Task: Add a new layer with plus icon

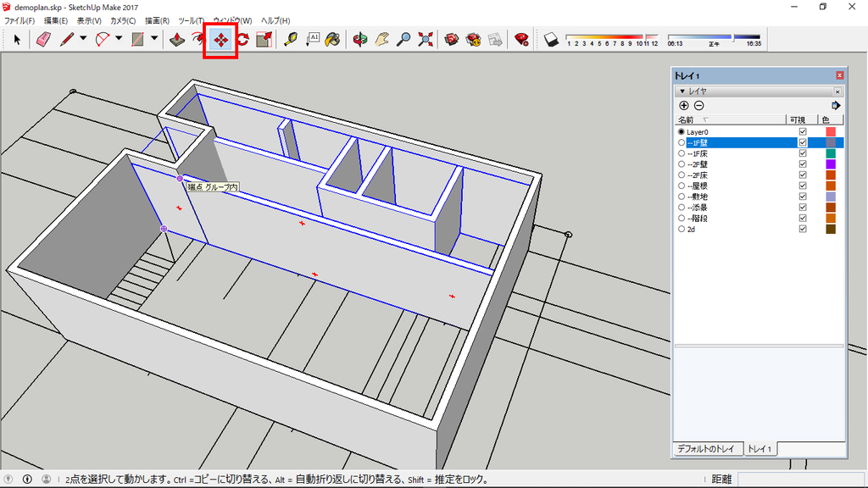Action: click(684, 106)
